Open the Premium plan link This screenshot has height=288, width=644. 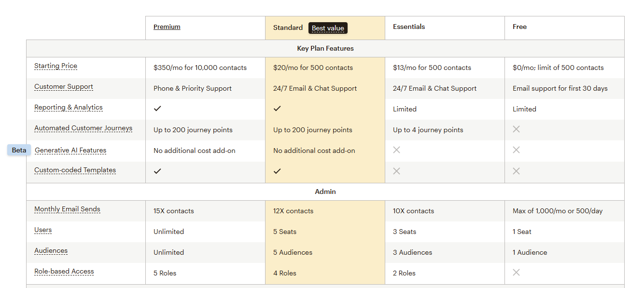pyautogui.click(x=167, y=27)
